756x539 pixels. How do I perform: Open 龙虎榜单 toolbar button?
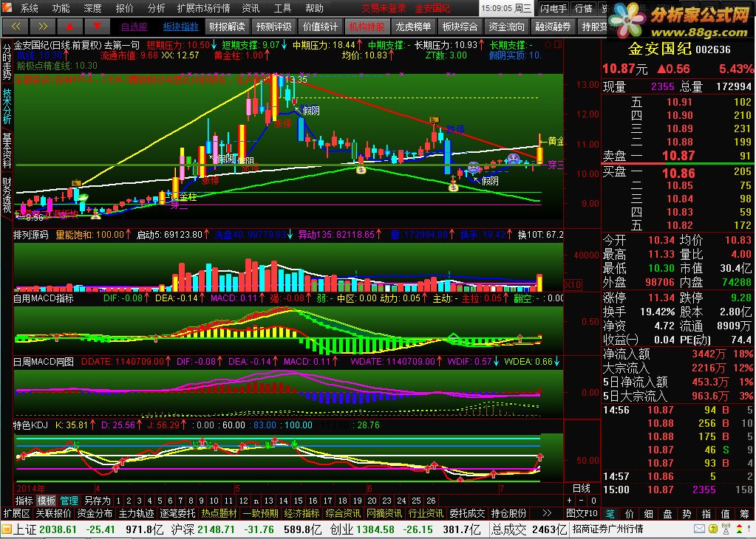click(x=413, y=27)
